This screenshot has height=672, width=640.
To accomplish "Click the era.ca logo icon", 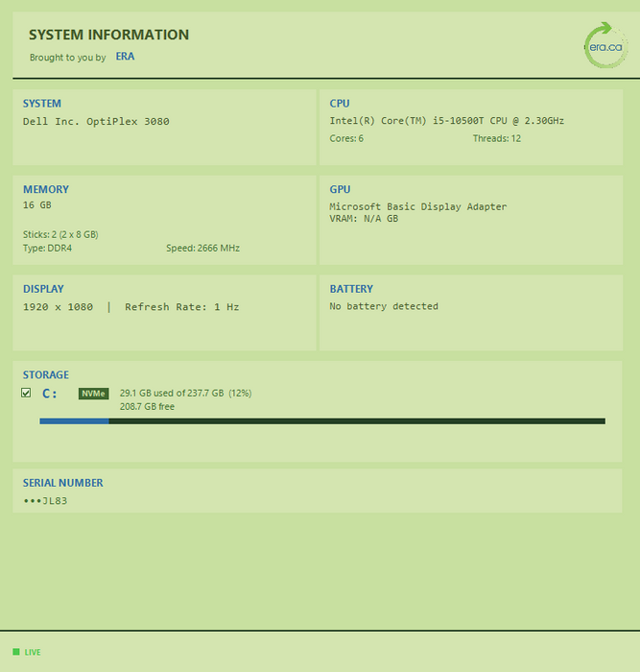I will tap(605, 45).
